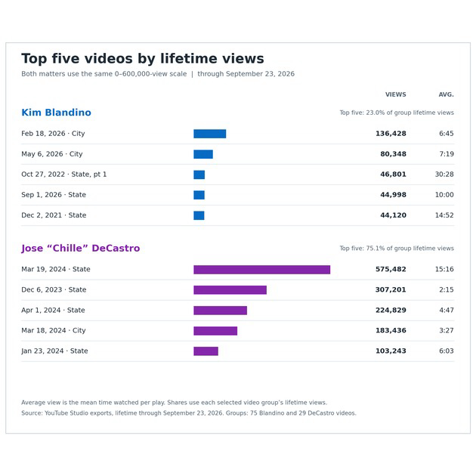Click the purple bar for Mar 18, 2024
476x476 pixels.
tap(215, 331)
